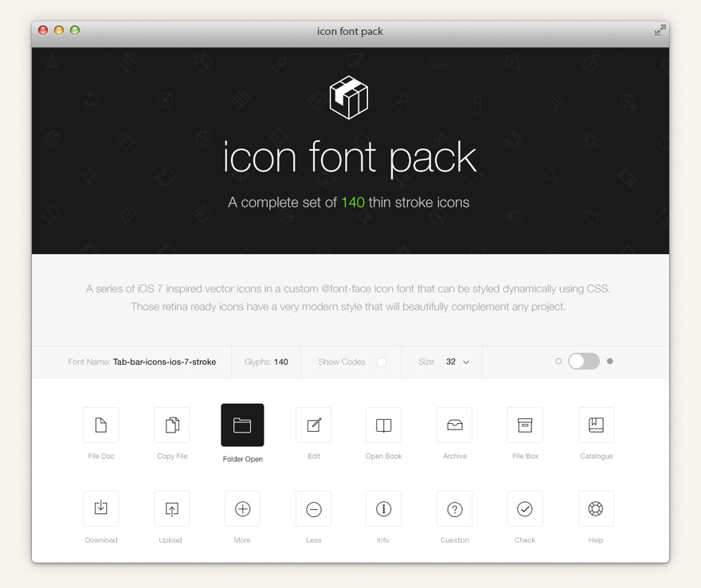Click the File Box icon
The height and width of the screenshot is (588, 701).
click(525, 425)
